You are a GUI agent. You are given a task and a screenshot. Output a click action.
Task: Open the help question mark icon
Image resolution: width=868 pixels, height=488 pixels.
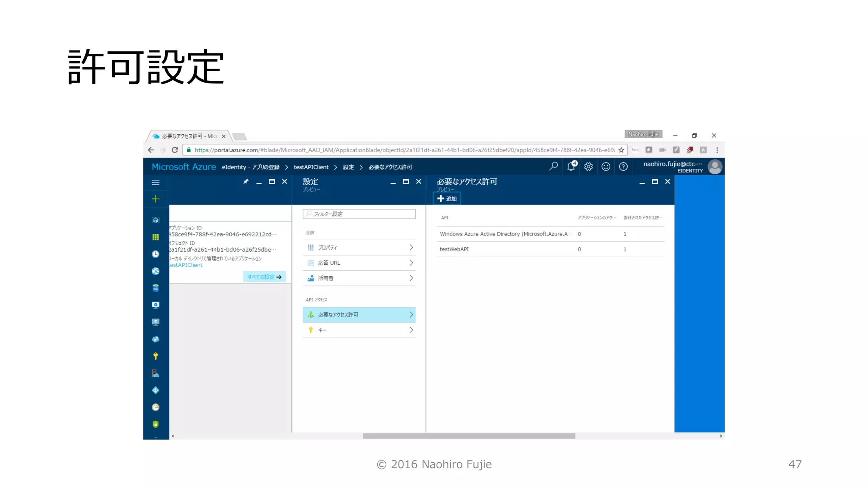[x=623, y=166]
